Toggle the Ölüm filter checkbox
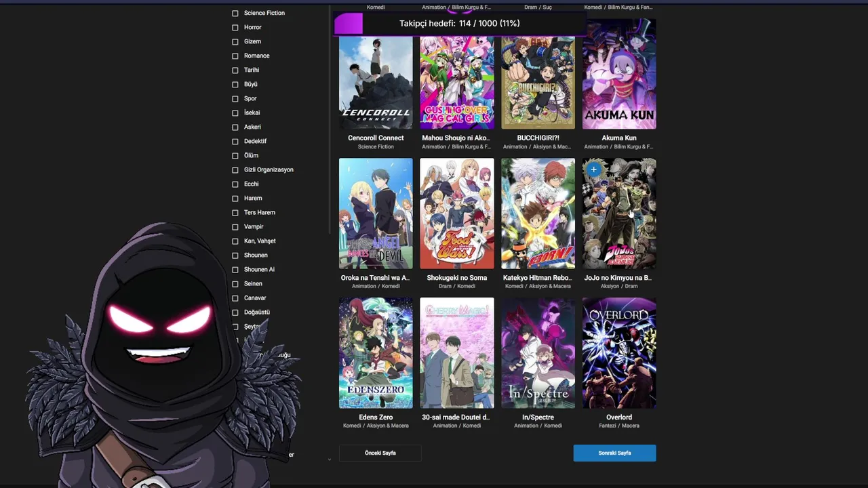868x488 pixels. coord(235,155)
